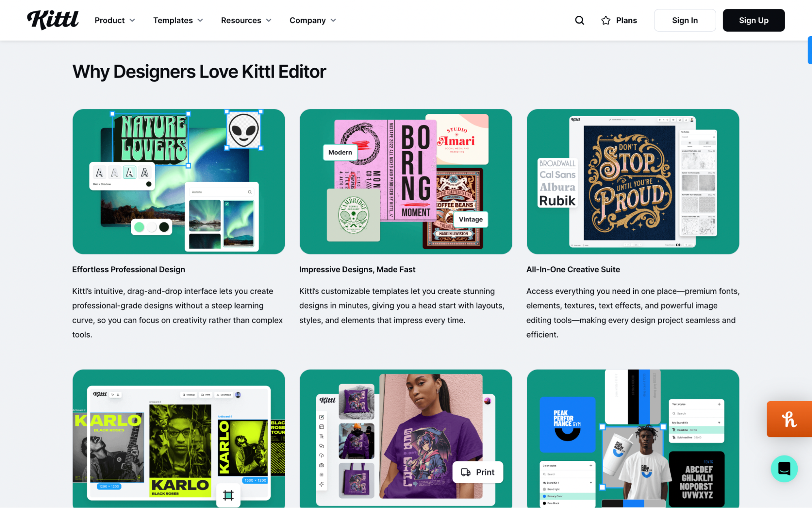The height and width of the screenshot is (508, 812).
Task: Click the Boring Moment templates card image
Action: pyautogui.click(x=406, y=181)
